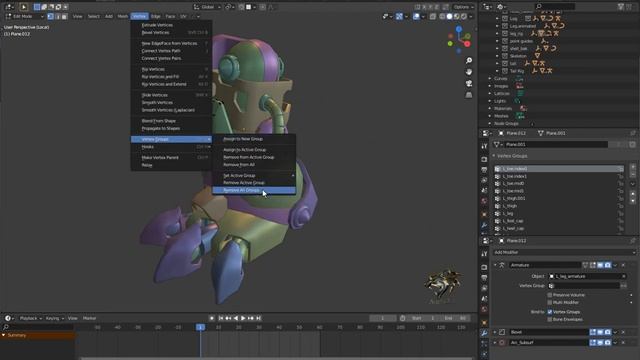640x360 pixels.
Task: Remove the vertex group with minus button
Action: (x=633, y=174)
